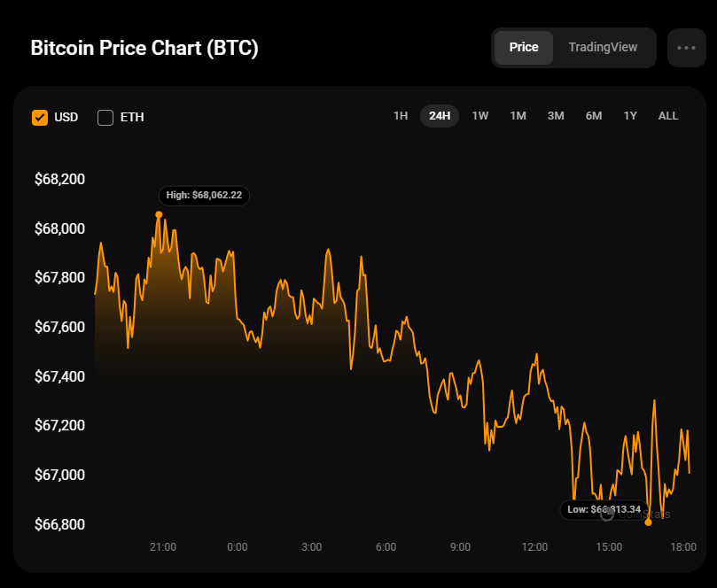Select the 24H time range

440,116
